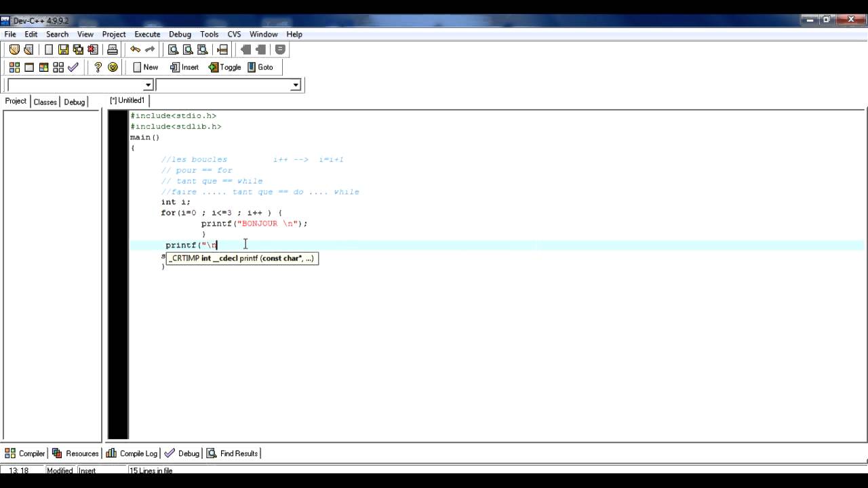Click the Add to project icon
868x488 pixels.
tap(245, 49)
